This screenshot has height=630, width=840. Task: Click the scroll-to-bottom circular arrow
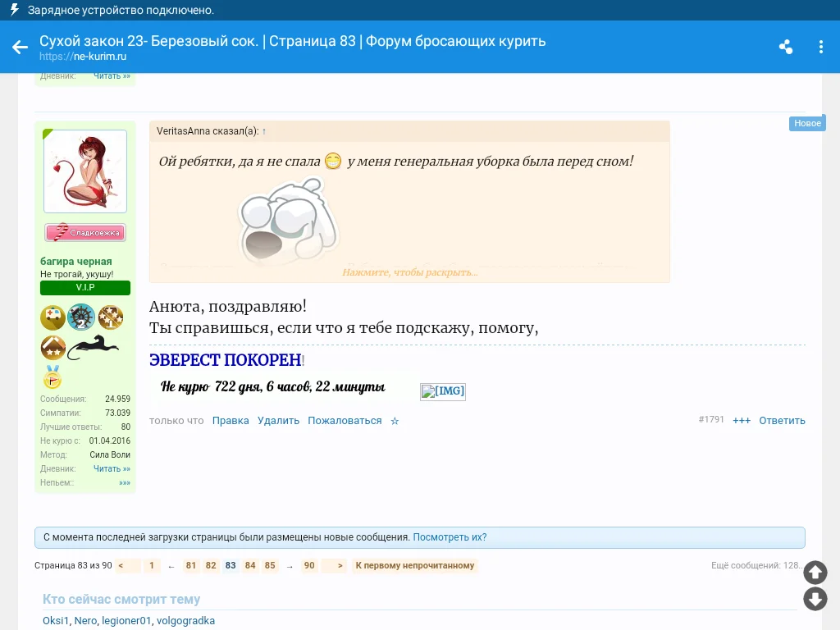815,600
